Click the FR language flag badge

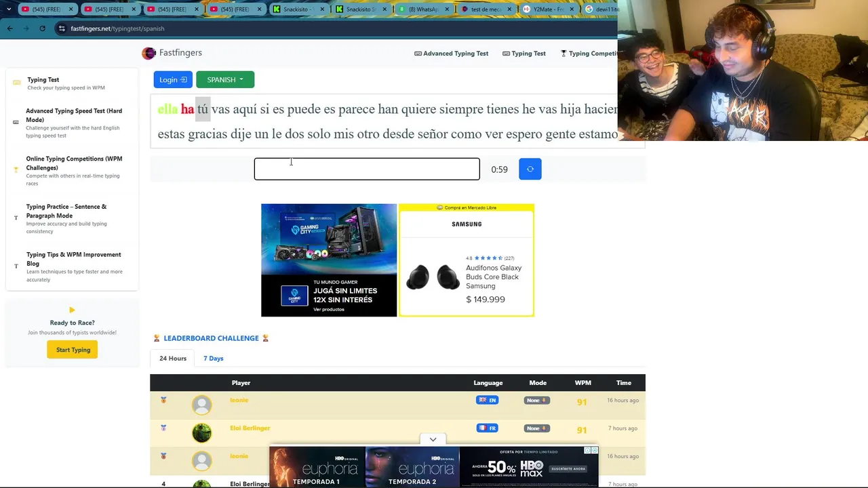487,428
